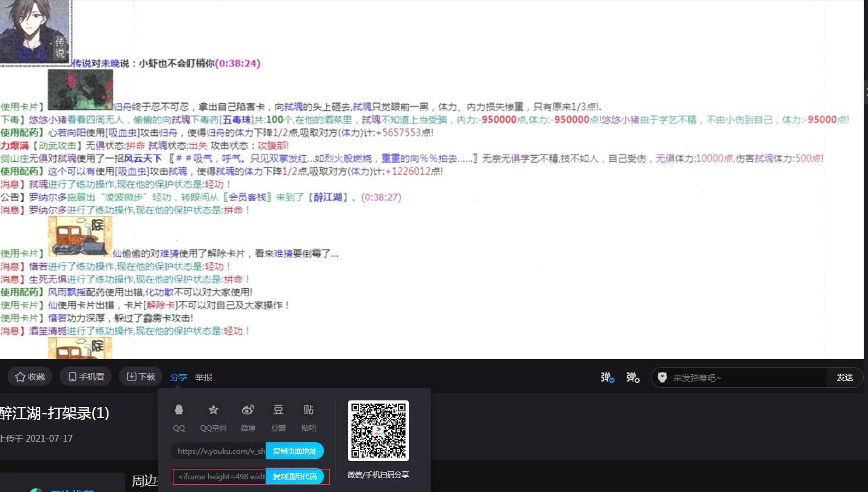This screenshot has height=492, width=868.
Task: Open 手机看 watch on phone option
Action: pyautogui.click(x=86, y=377)
